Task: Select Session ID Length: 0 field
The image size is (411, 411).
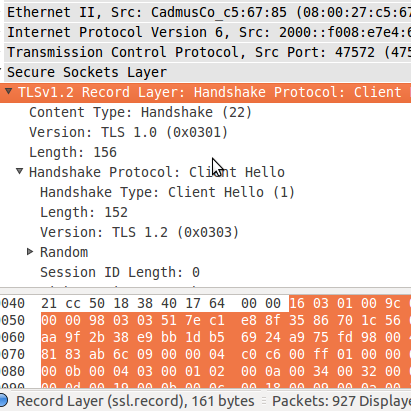Action: point(120,272)
